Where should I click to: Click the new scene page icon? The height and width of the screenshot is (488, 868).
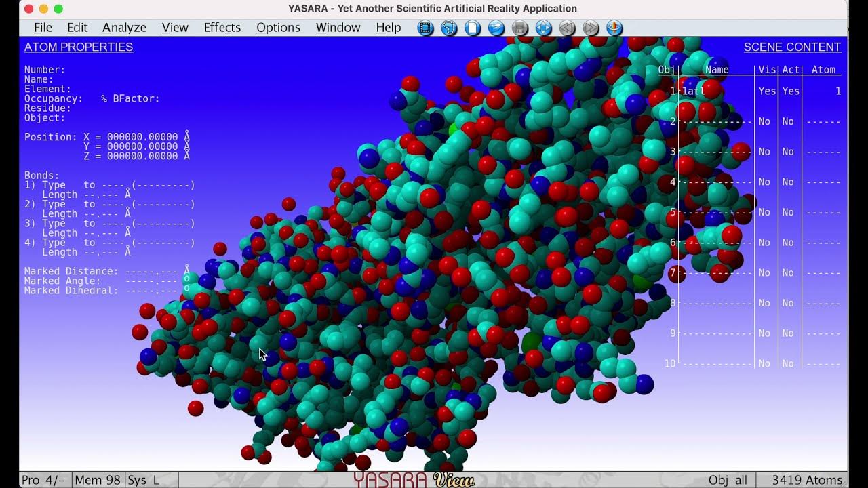click(473, 28)
